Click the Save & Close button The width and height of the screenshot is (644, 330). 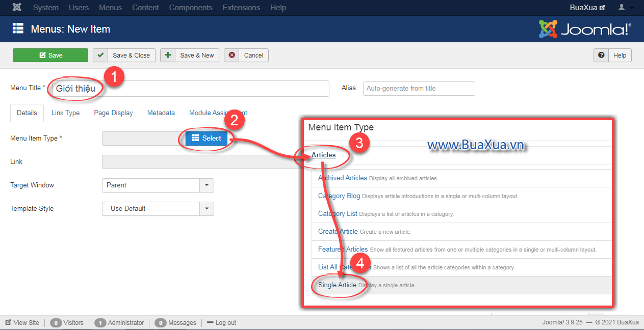point(123,56)
